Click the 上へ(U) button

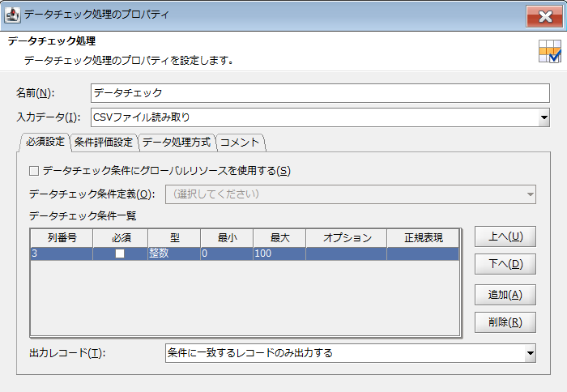(x=505, y=237)
